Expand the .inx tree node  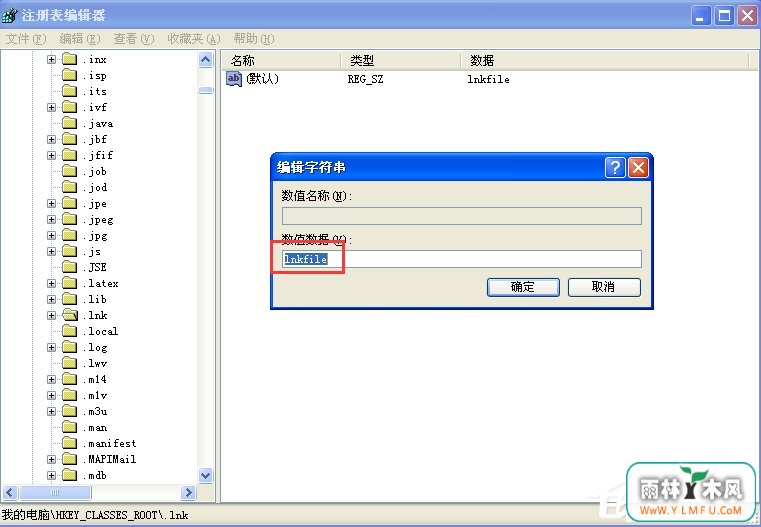(51, 59)
